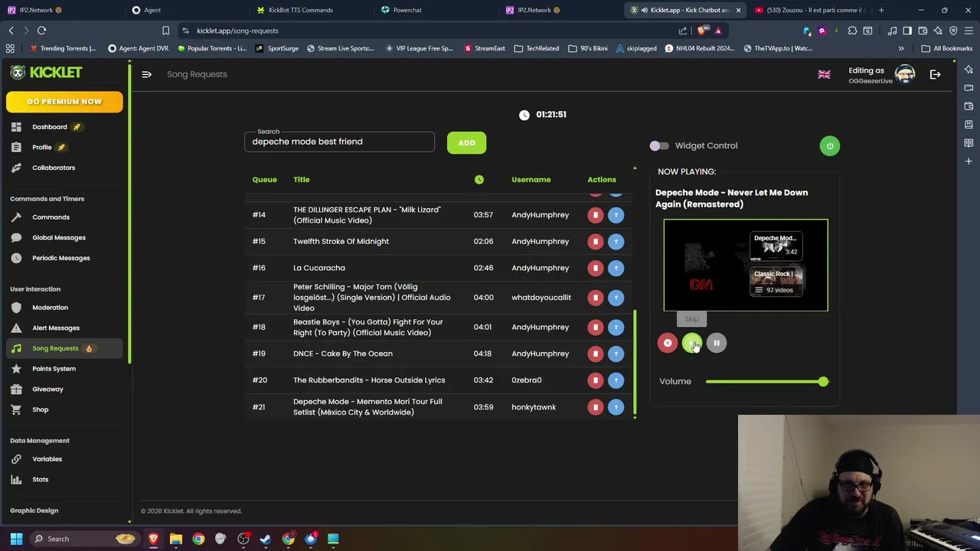Viewport: 980px width, 551px height.
Task: Click the green power button
Action: click(829, 145)
